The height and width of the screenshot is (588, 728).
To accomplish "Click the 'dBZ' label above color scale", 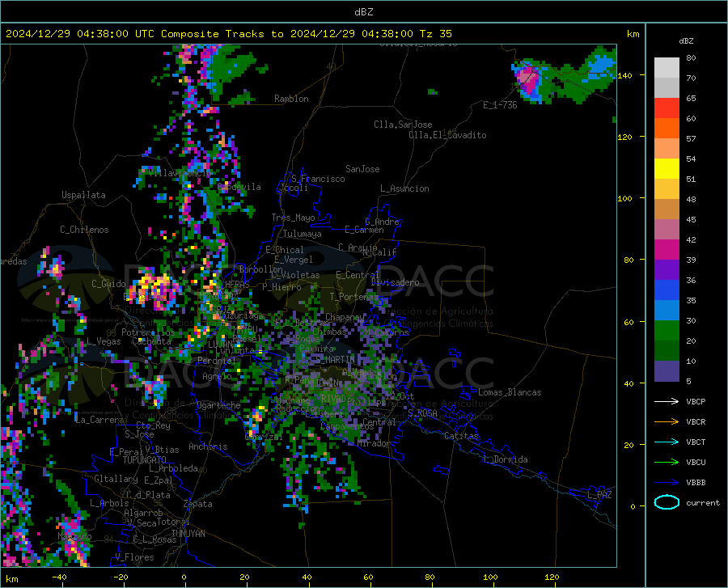I will (x=686, y=41).
